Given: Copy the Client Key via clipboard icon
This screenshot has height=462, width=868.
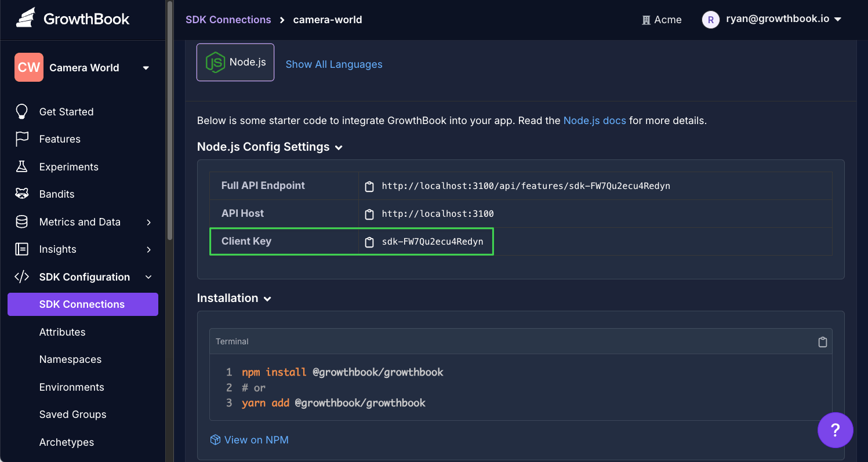Looking at the screenshot, I should pos(369,242).
